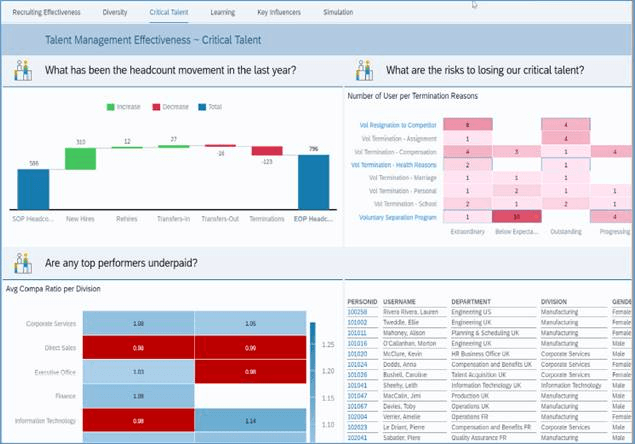Screen dimensions: 635x444
Task: Toggle the Increase legend item
Action: pos(124,105)
